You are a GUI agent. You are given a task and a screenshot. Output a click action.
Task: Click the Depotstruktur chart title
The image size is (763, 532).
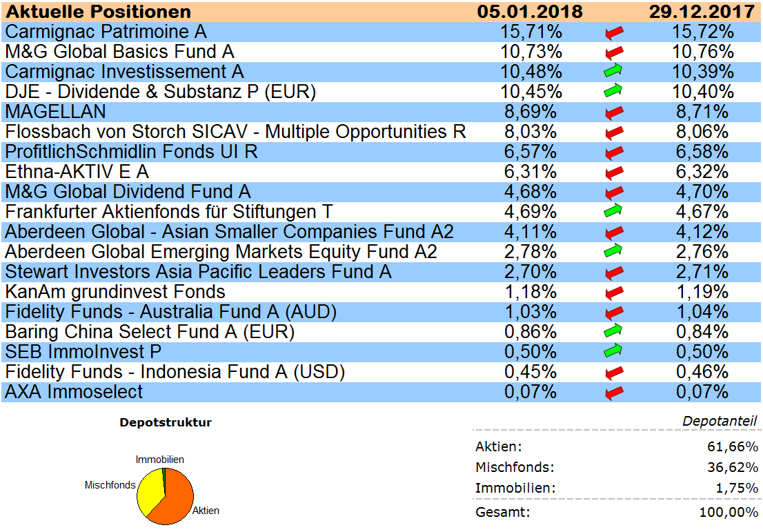point(166,422)
